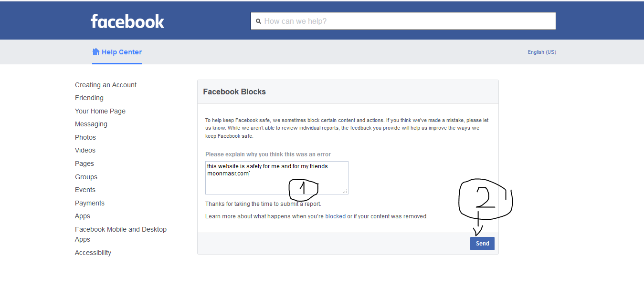Go to the Payments help topic

(x=90, y=203)
